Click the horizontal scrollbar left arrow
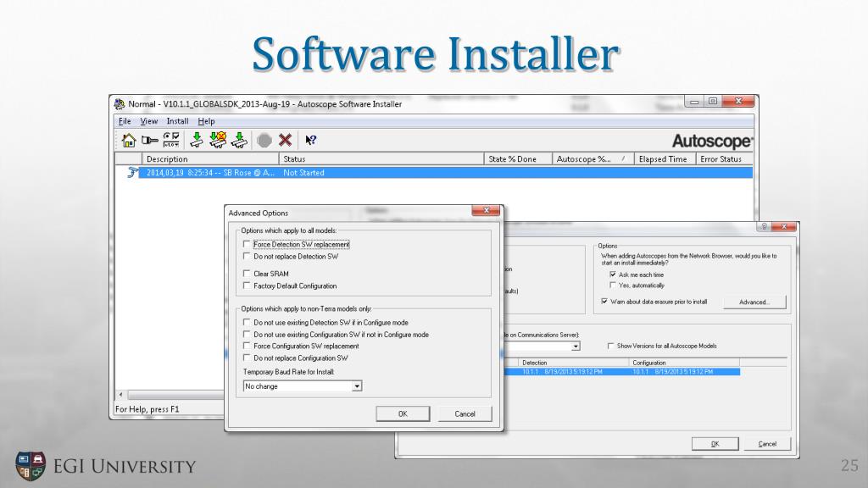This screenshot has width=868, height=488. coord(121,395)
